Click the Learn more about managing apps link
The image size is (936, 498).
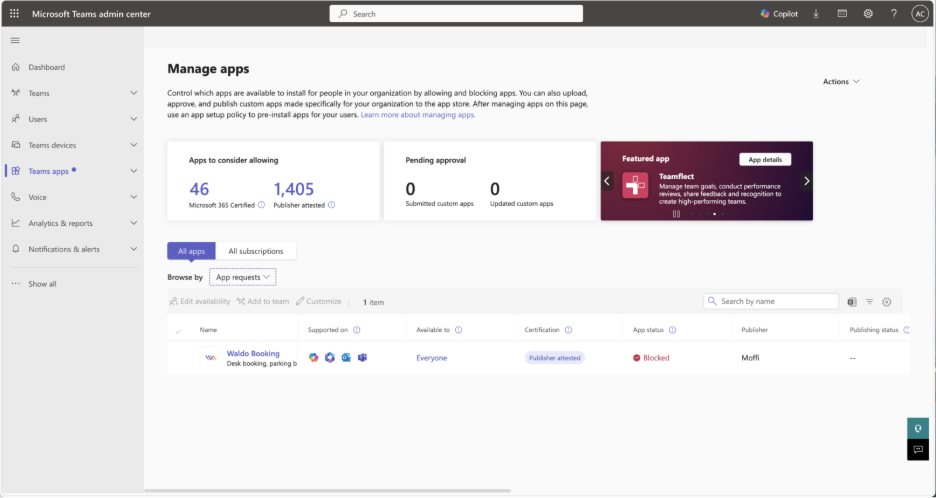(x=418, y=115)
